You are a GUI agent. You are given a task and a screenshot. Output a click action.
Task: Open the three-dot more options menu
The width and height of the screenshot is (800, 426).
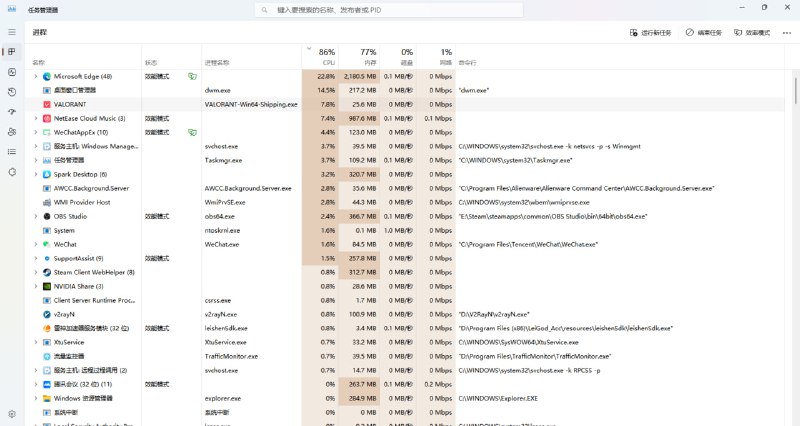click(786, 33)
